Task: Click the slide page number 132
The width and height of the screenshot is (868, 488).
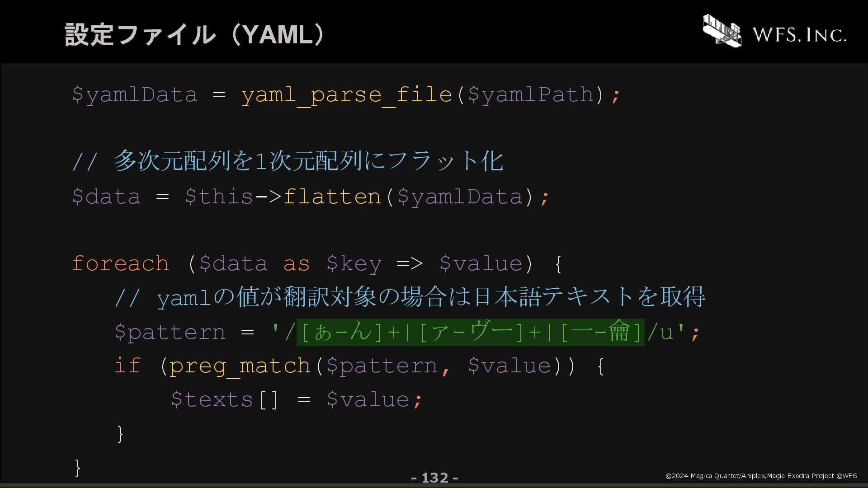Action: coord(435,478)
